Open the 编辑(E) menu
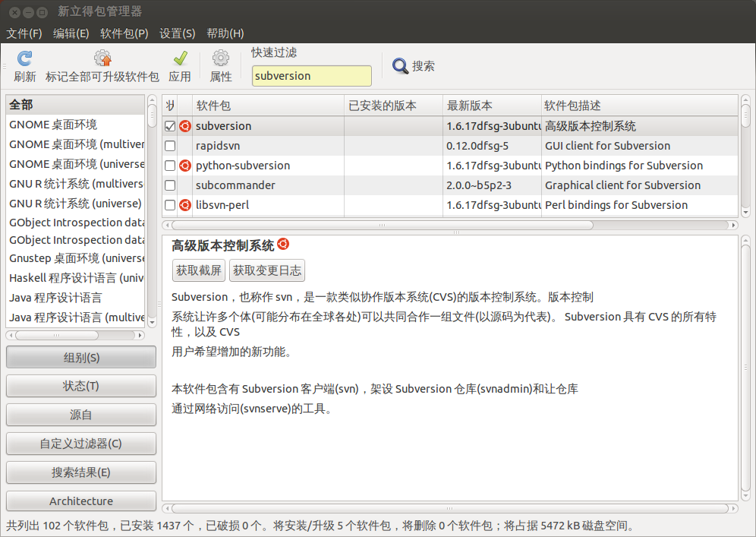 point(71,33)
